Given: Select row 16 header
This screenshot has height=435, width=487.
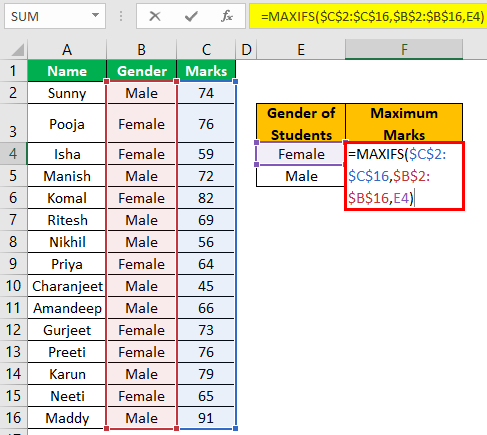Looking at the screenshot, I should 13,418.
